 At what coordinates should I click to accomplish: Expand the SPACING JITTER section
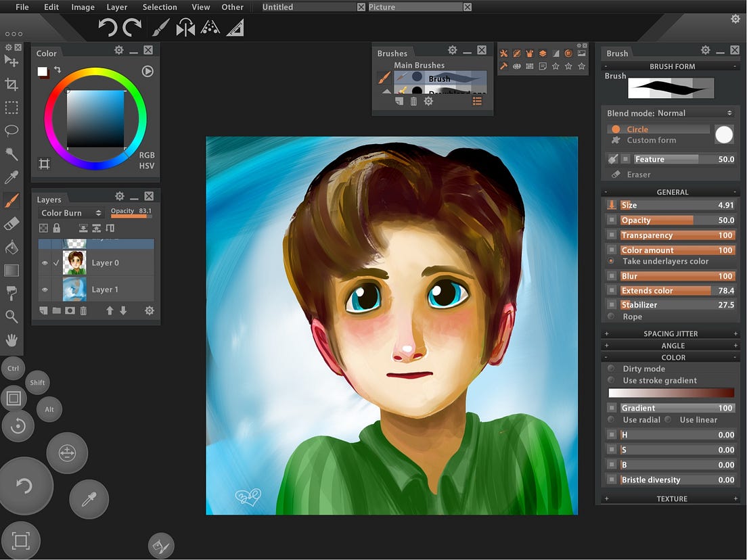coord(671,333)
